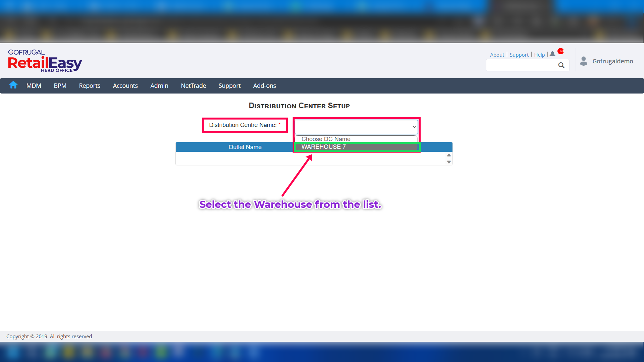Click the Help link in header

point(539,55)
